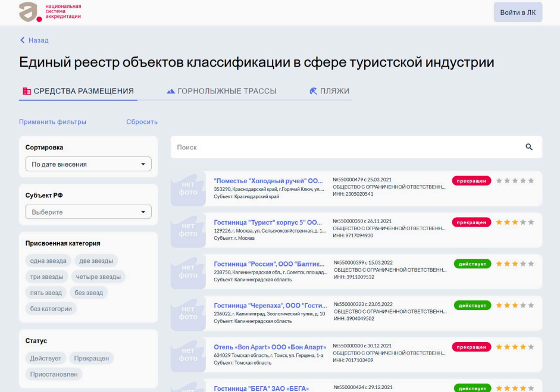
Task: Click the hotel building icon on first tab
Action: click(x=27, y=91)
